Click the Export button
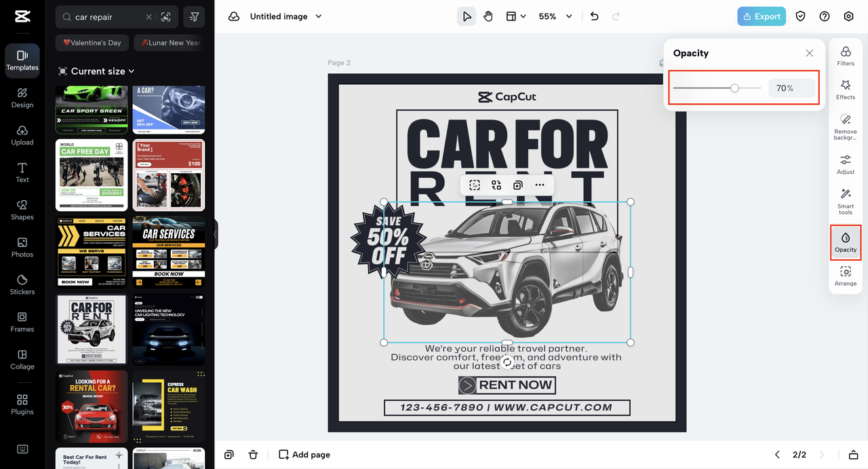The width and height of the screenshot is (868, 469). coord(762,16)
